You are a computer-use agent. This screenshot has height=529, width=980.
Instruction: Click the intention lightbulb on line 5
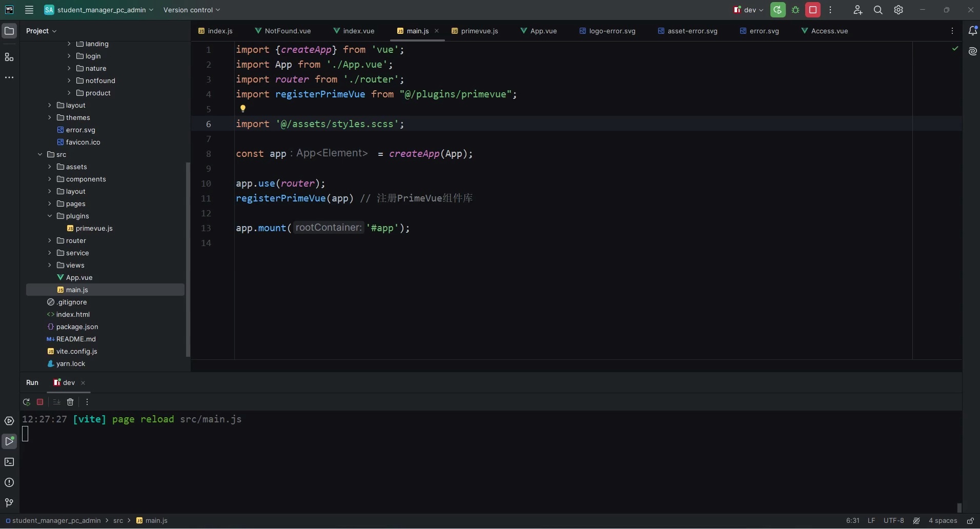pyautogui.click(x=243, y=108)
